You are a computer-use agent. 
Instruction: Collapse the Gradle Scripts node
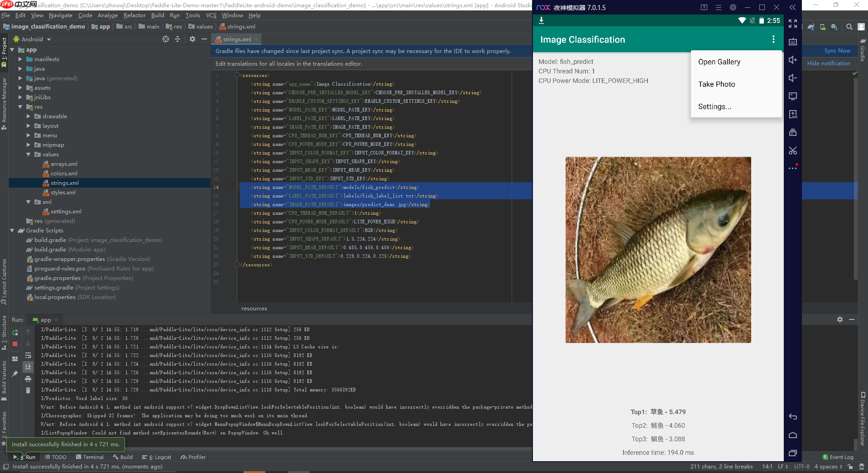(12, 231)
